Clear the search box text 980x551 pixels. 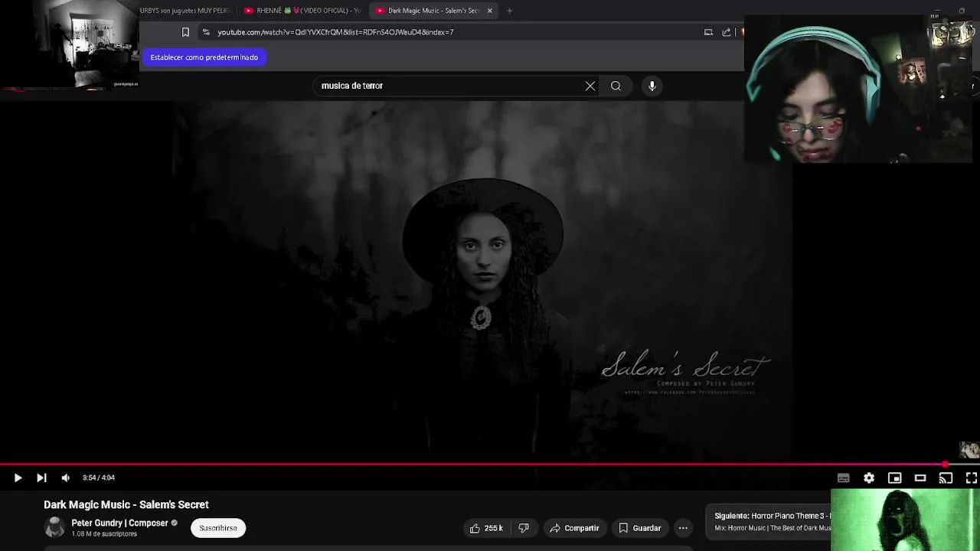pyautogui.click(x=590, y=86)
